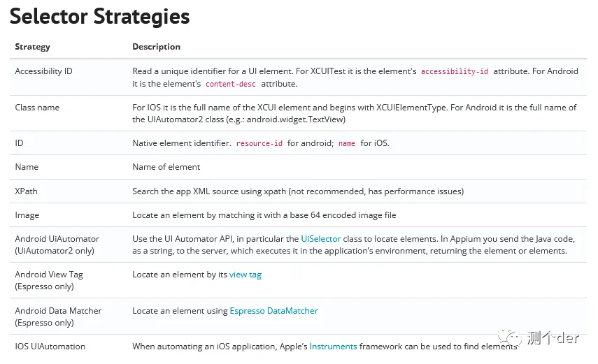Viewport: 598px width, 364px height.
Task: Click the content-desc code snippet
Action: click(x=231, y=84)
